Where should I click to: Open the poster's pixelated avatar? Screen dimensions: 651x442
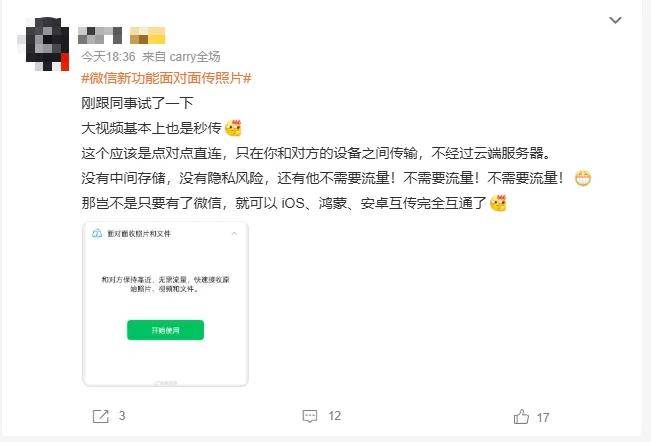coord(46,44)
